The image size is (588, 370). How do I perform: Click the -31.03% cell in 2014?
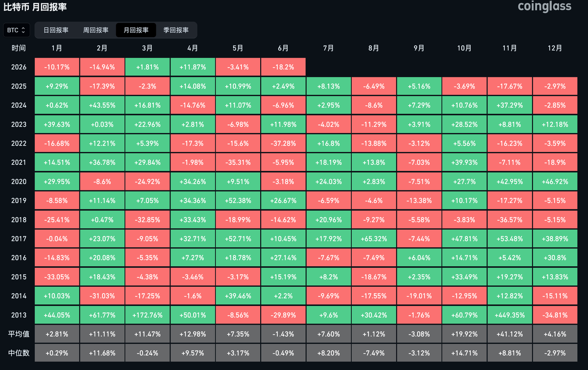102,296
